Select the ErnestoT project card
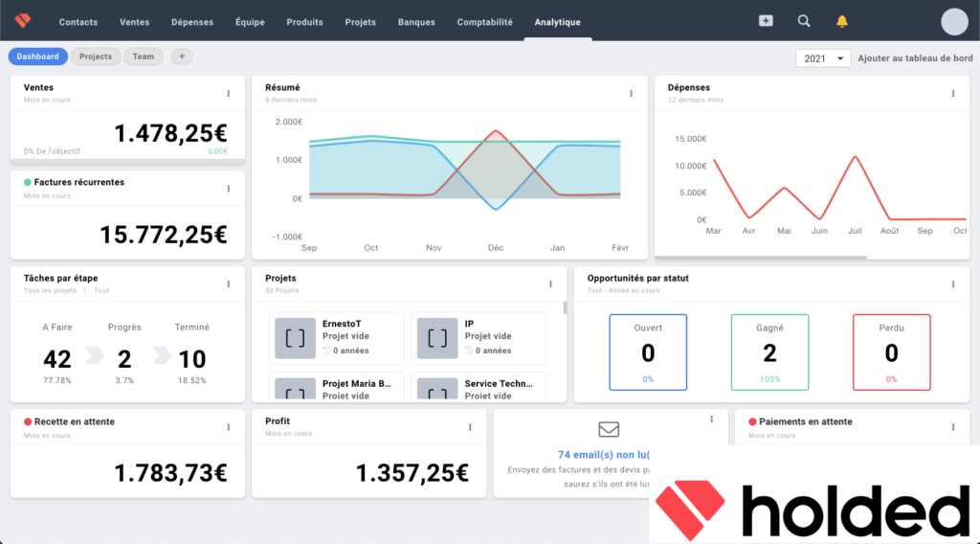This screenshot has width=980, height=544. pos(336,337)
